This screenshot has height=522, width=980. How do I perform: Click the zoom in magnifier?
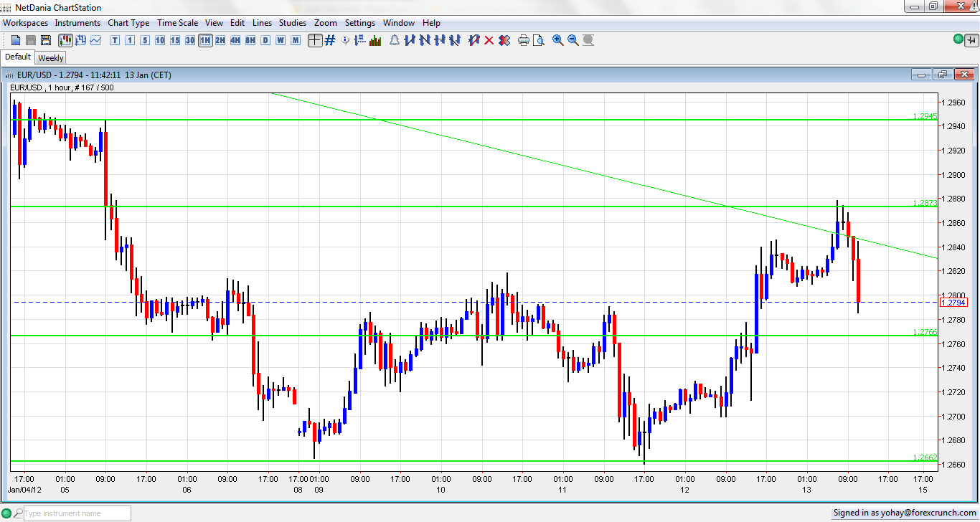(x=558, y=40)
